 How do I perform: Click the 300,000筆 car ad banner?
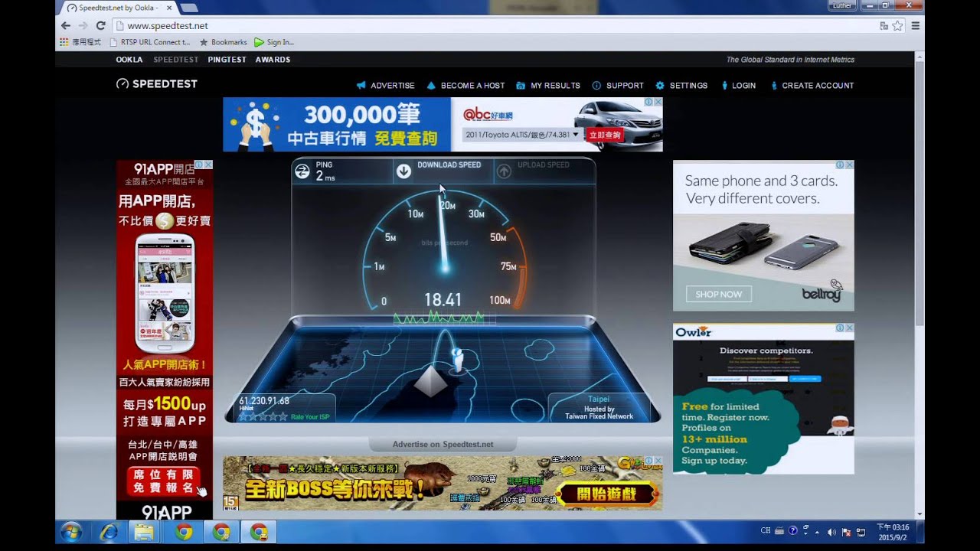(x=337, y=125)
